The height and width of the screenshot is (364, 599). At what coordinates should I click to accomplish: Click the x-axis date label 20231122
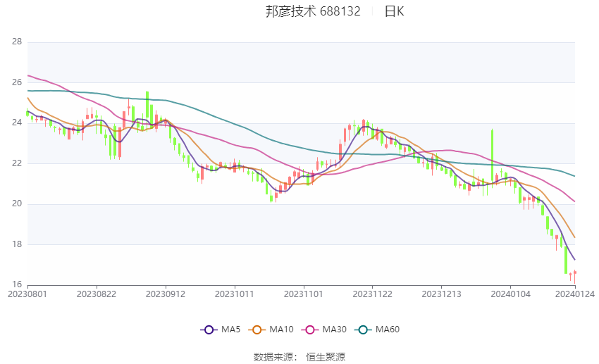(x=373, y=294)
